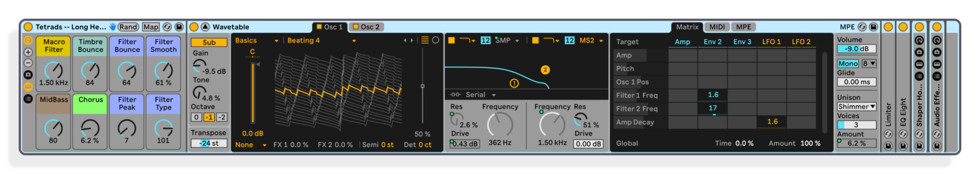Toggle the Wavetable device activator
The height and width of the screenshot is (174, 980).
[x=194, y=27]
